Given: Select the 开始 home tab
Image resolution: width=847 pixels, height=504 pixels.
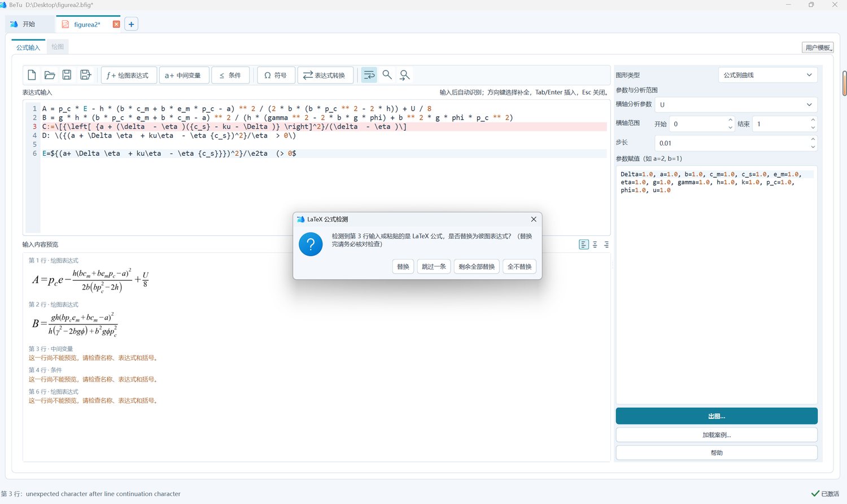Looking at the screenshot, I should (29, 24).
